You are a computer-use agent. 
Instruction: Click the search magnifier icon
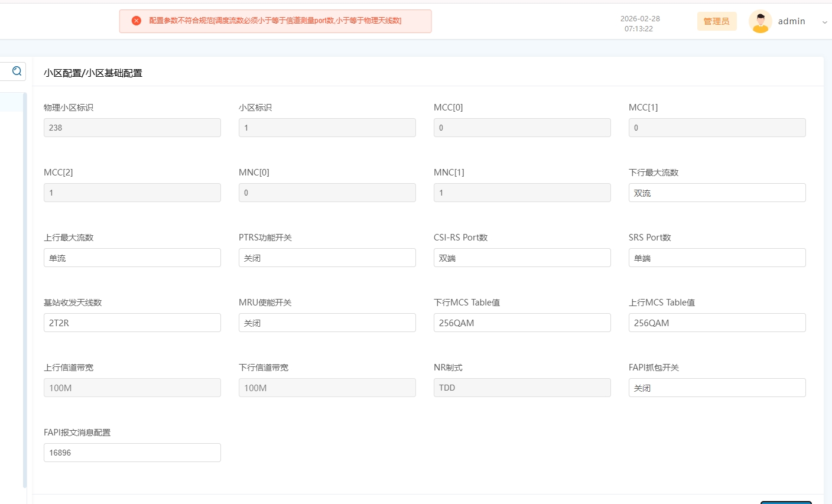point(17,71)
